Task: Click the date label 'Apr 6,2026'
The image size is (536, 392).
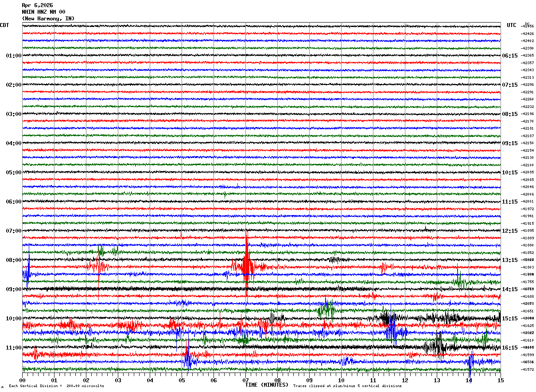Action: (x=37, y=5)
